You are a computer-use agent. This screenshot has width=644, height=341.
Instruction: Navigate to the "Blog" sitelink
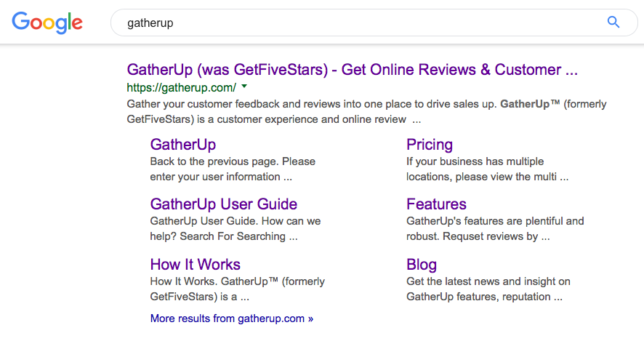422,264
